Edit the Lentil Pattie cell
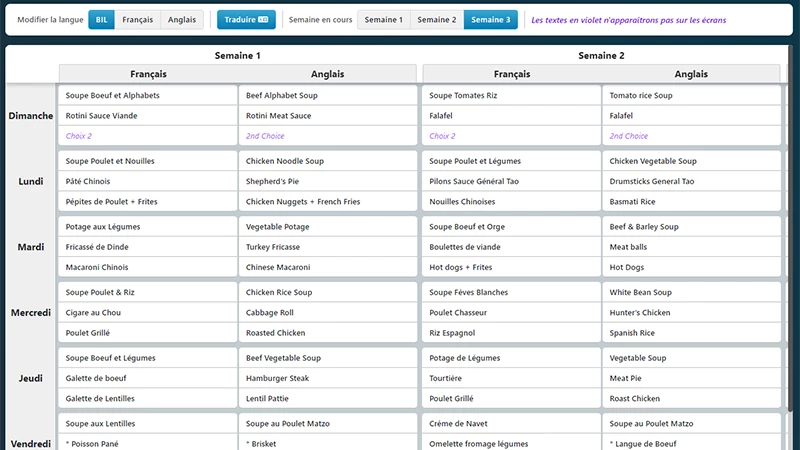Screen dimensions: 800x450 click(x=328, y=399)
